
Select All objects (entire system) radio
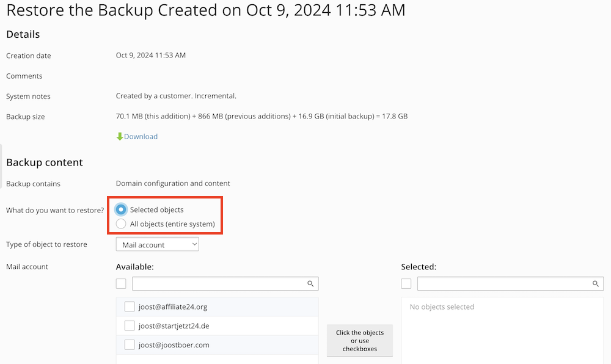click(121, 224)
